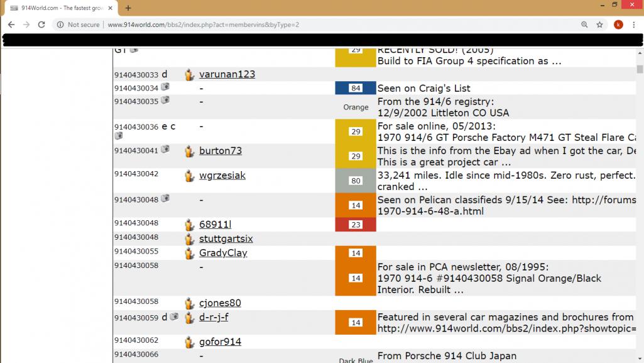This screenshot has height=363, width=644.
Task: Open 68911l member profile link
Action: pyautogui.click(x=216, y=224)
